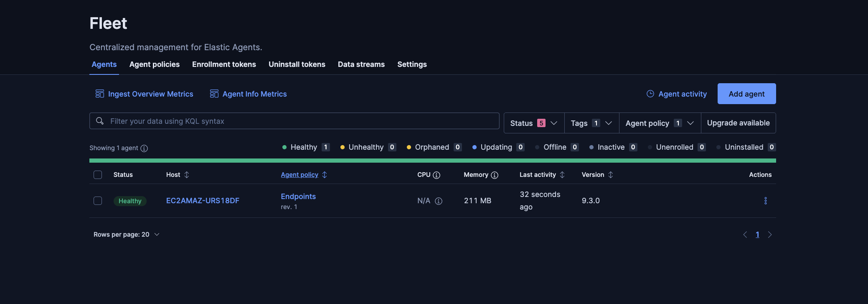Click the Ingest Overview Metrics dashboard icon
The image size is (868, 304).
coord(99,94)
